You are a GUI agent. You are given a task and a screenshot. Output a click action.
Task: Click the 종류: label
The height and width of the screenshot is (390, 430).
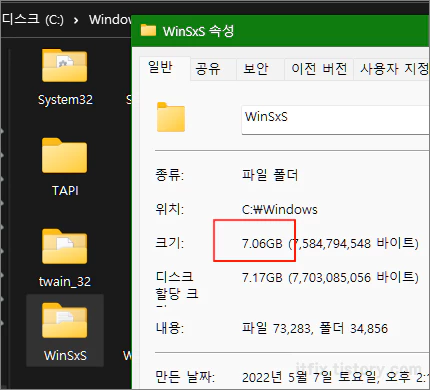click(169, 175)
